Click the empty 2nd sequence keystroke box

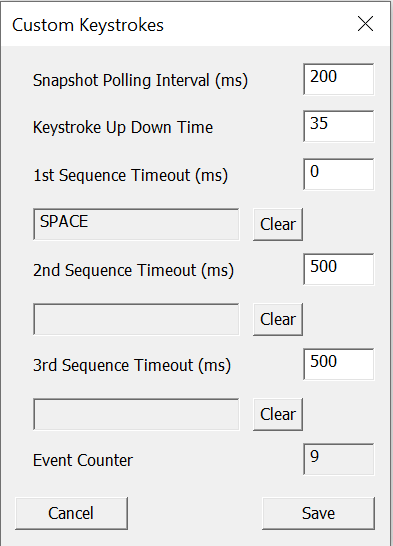pyautogui.click(x=136, y=319)
